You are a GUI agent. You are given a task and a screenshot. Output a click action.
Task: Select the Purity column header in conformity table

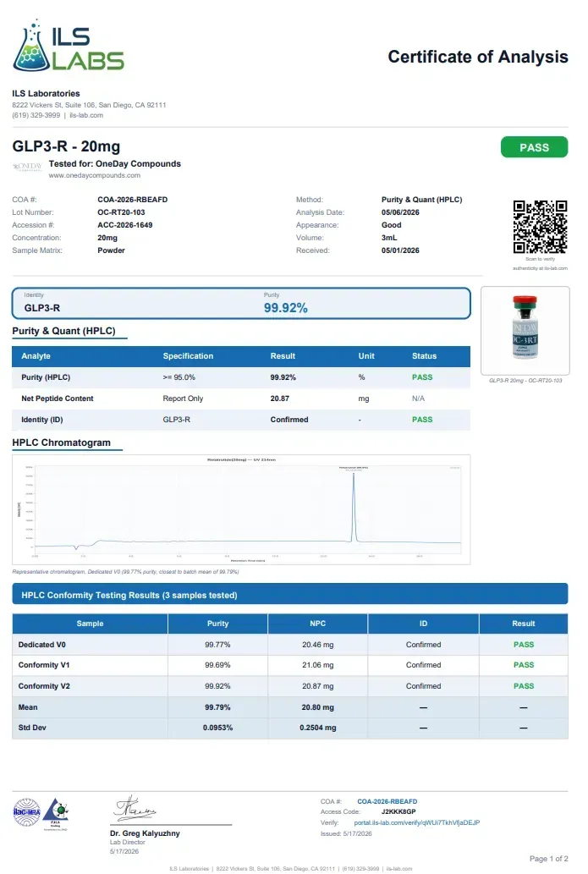click(217, 624)
